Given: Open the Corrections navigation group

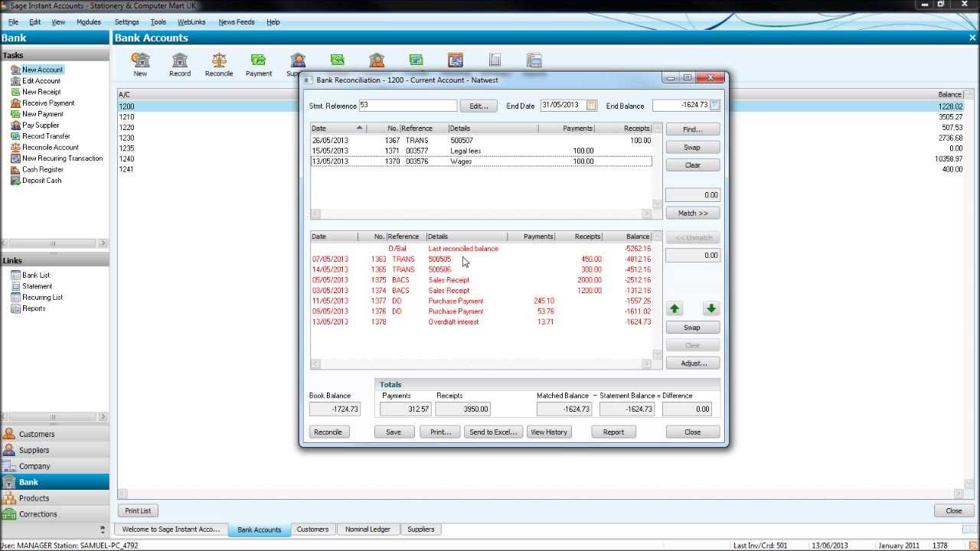Looking at the screenshot, I should 54,514.
